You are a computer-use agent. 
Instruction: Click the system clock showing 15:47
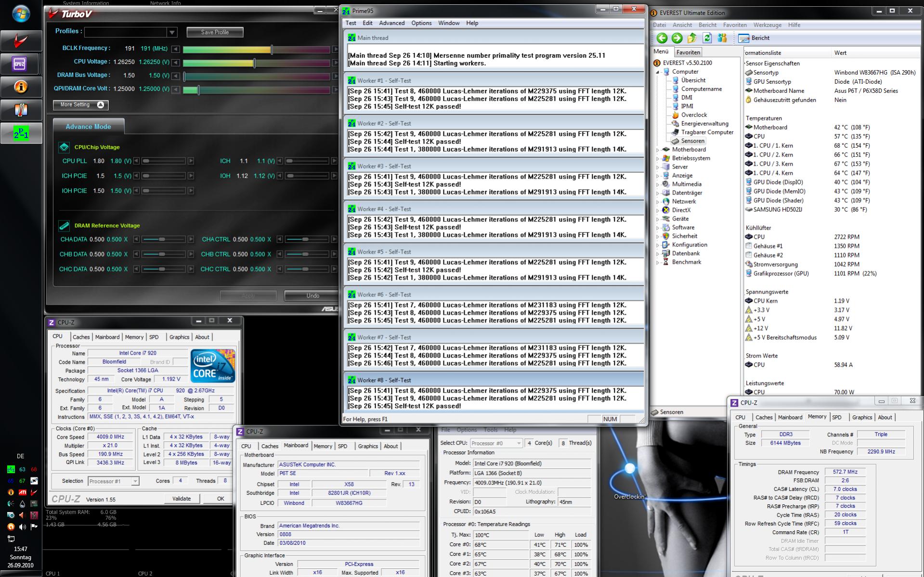(x=20, y=549)
